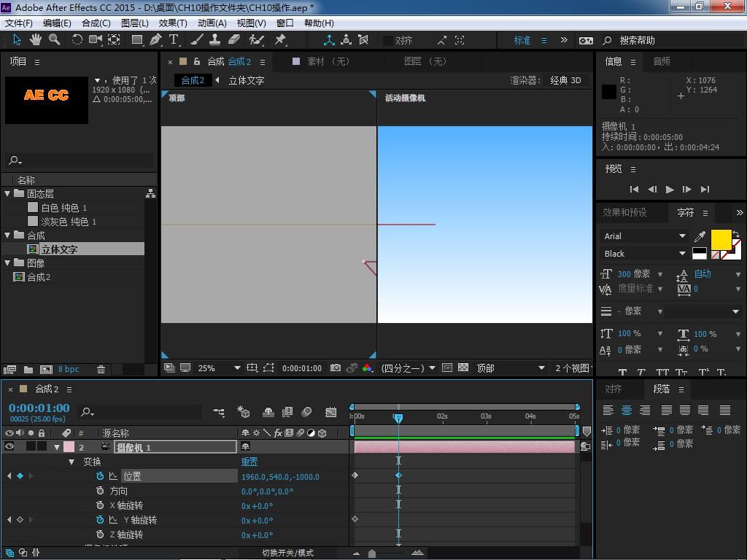Enable the 对齐 snapping checkbox

pos(388,41)
